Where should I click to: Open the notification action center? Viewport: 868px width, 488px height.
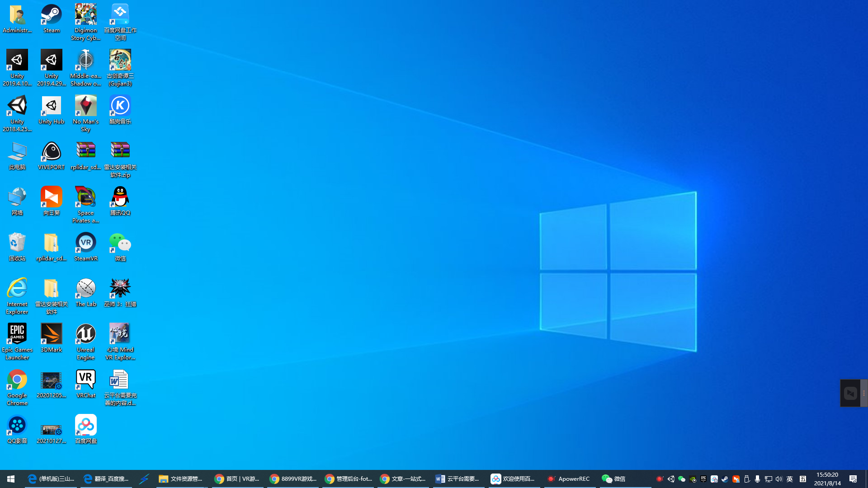pos(853,479)
